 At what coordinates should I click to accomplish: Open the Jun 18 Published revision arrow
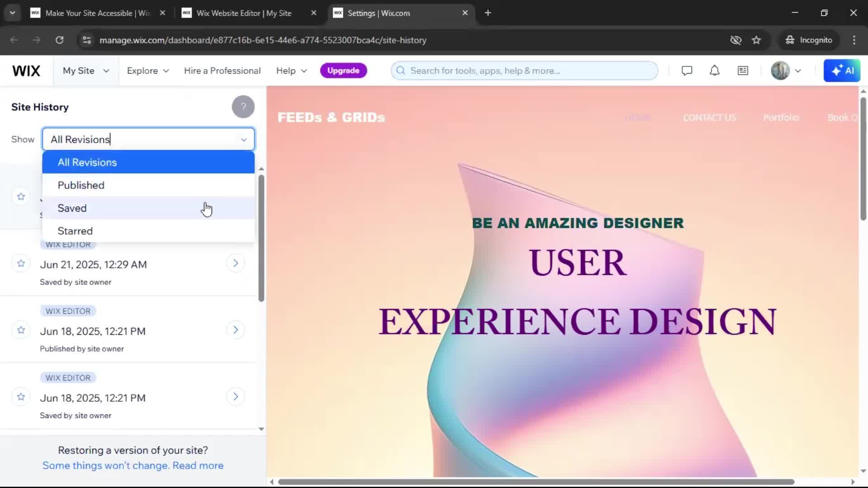(x=236, y=330)
